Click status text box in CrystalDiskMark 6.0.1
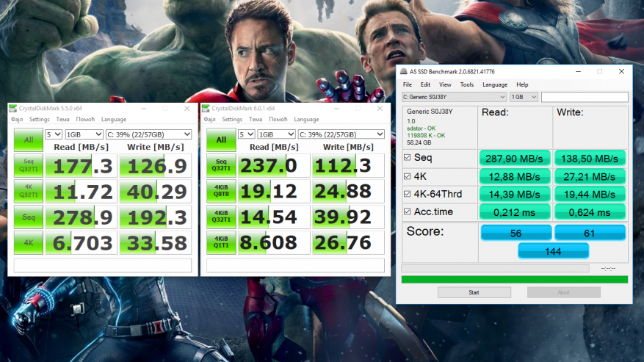The width and height of the screenshot is (644, 362). (295, 265)
